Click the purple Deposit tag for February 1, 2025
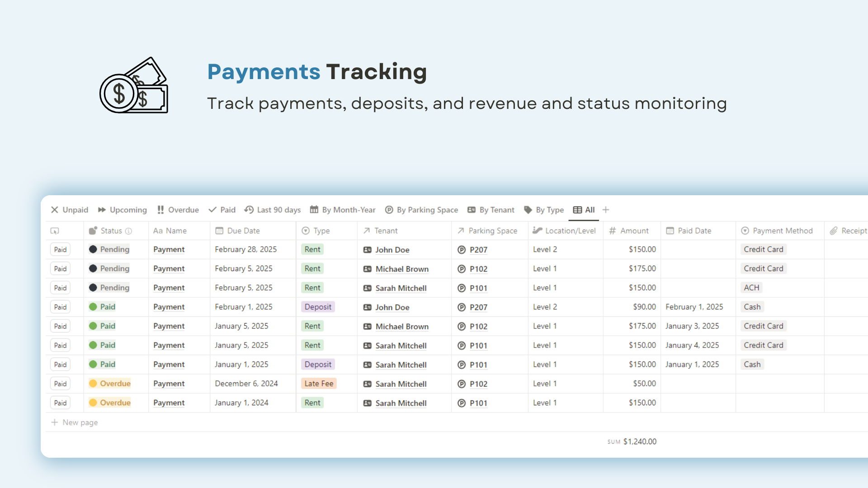This screenshot has height=488, width=868. 318,307
